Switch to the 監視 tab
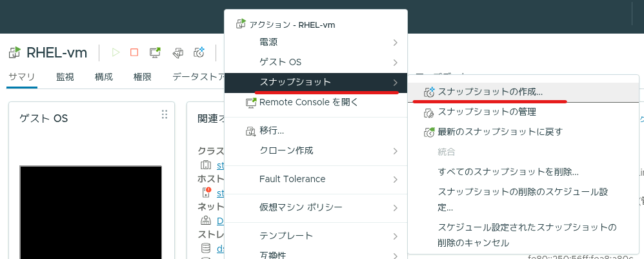644x259 pixels. 65,77
